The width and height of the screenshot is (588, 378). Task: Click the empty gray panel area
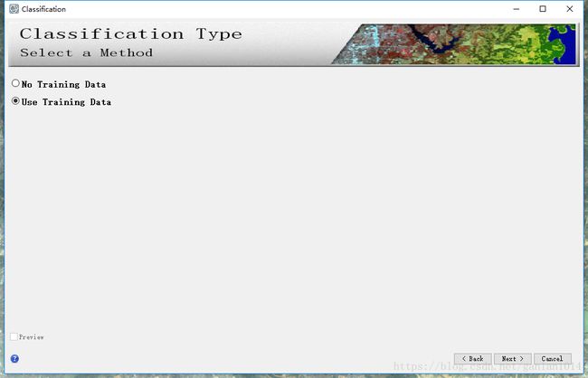pos(294,218)
